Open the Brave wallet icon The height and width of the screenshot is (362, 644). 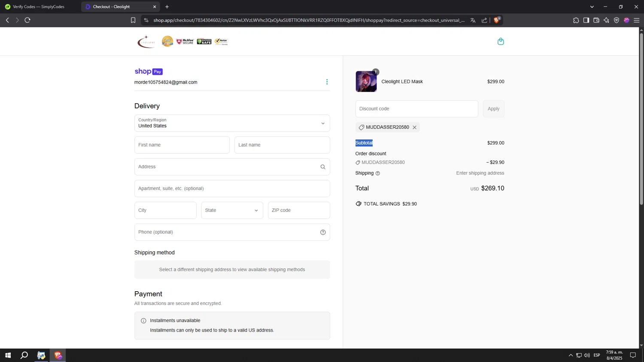coord(596,20)
